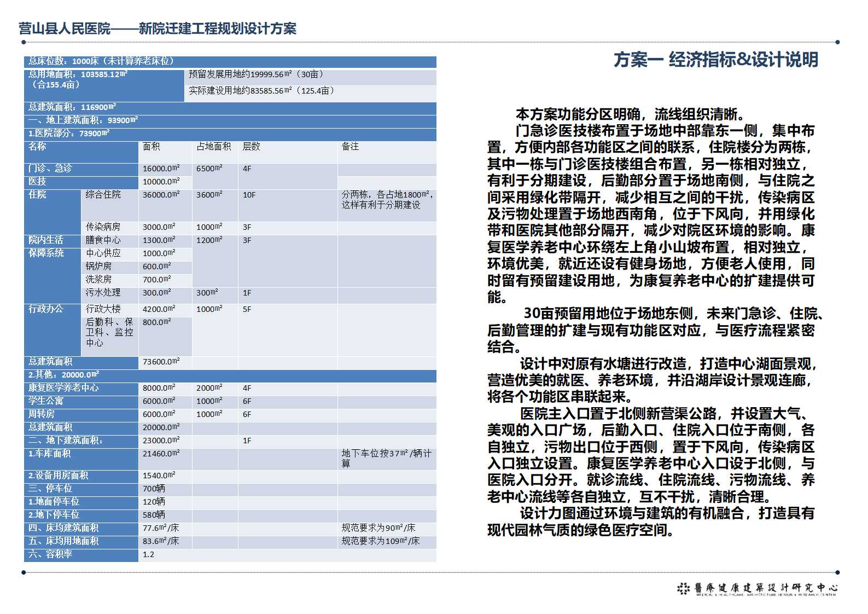
Task: Select the 学生公寓 row label
Action: (x=46, y=401)
